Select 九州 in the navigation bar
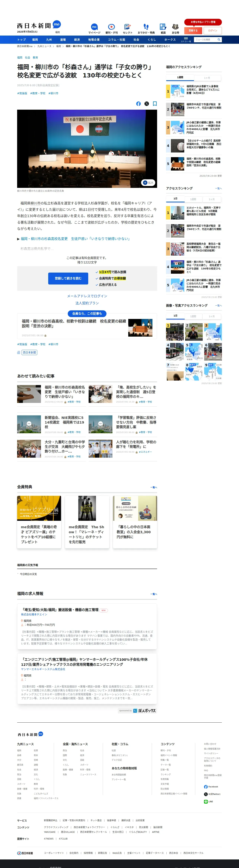 [49, 40]
